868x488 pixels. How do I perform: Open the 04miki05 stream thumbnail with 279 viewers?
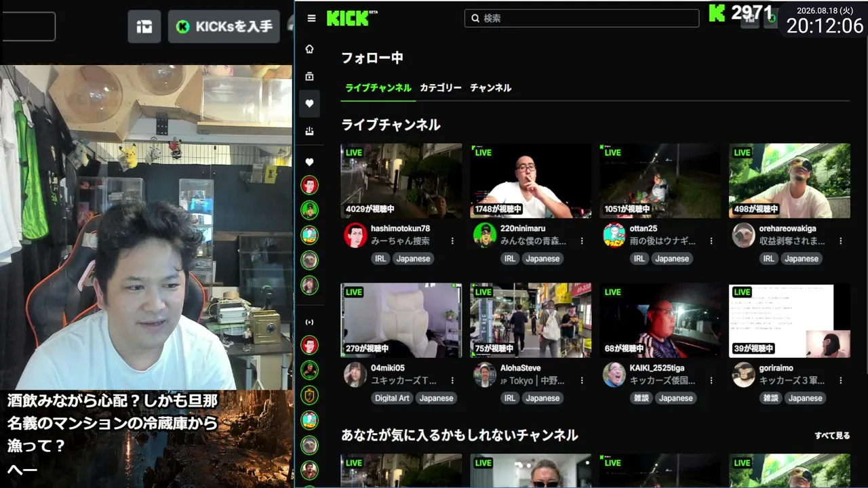pyautogui.click(x=401, y=320)
